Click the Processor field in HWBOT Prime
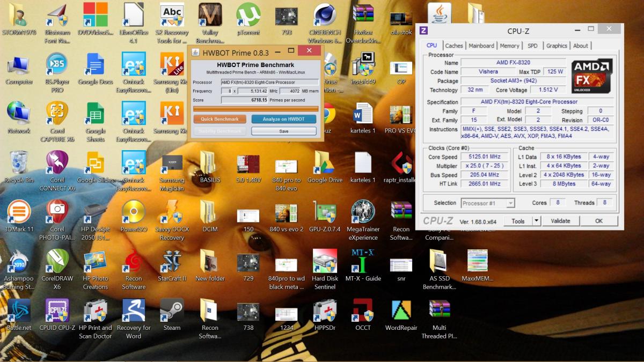Screen dimensions: 644x362 (269, 82)
